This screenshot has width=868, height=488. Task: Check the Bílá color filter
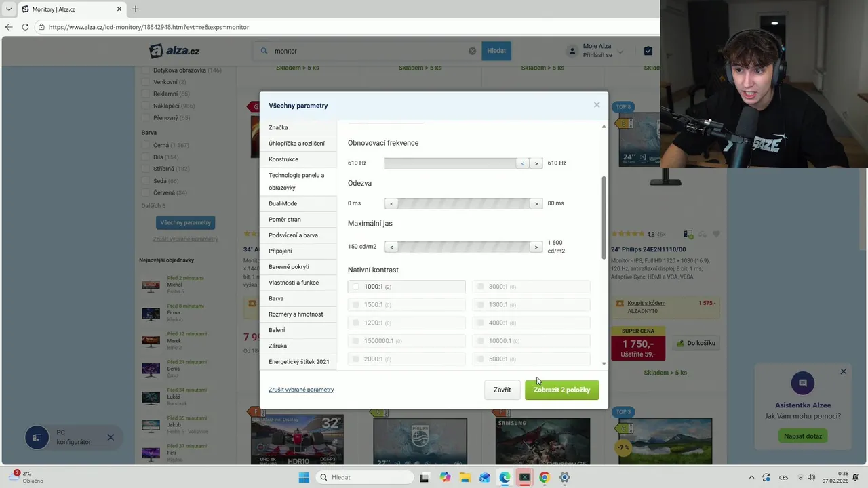pos(145,157)
